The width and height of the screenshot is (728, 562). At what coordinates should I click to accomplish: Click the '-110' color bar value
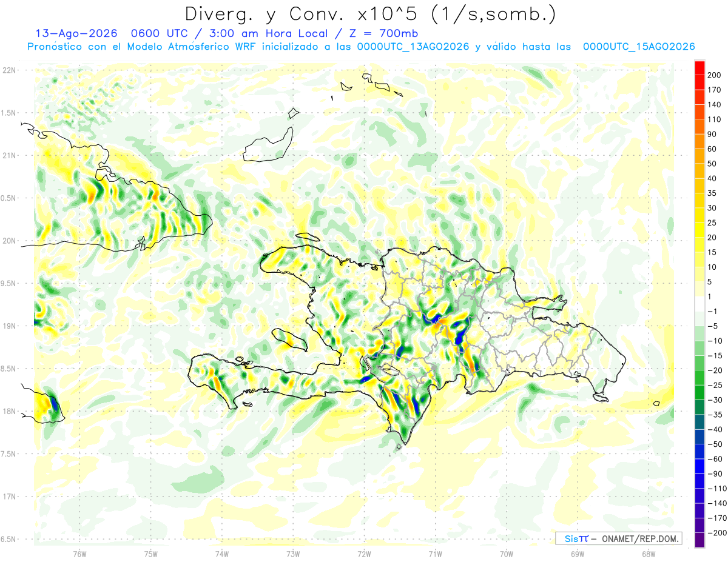[716, 489]
